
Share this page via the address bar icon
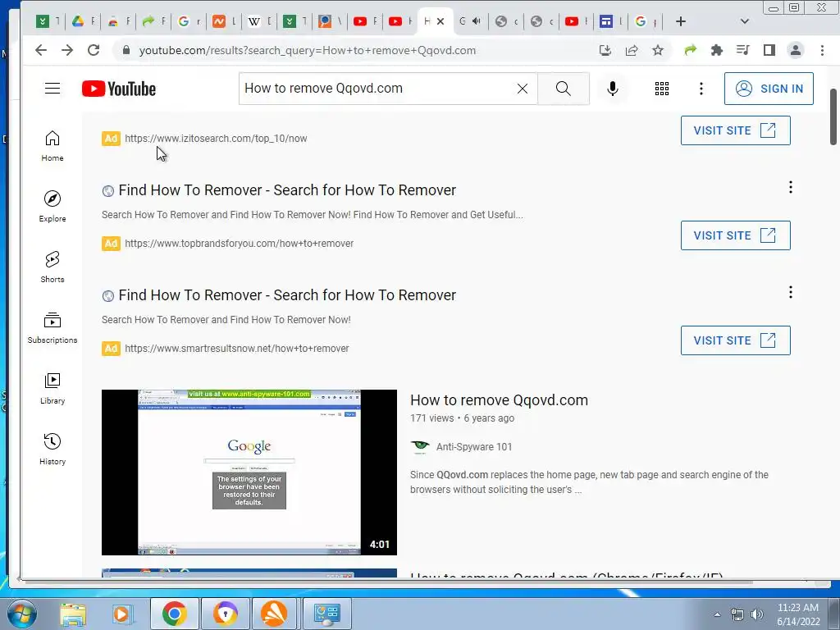pos(632,50)
